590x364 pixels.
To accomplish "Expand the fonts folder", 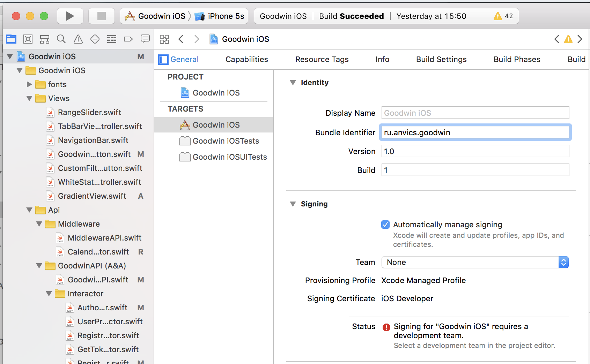I will point(29,84).
